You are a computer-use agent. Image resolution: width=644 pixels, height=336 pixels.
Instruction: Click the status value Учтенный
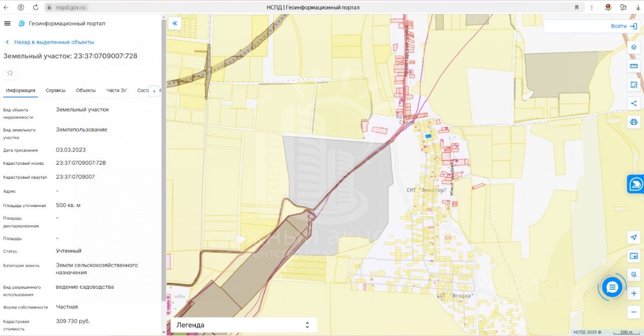click(x=68, y=251)
